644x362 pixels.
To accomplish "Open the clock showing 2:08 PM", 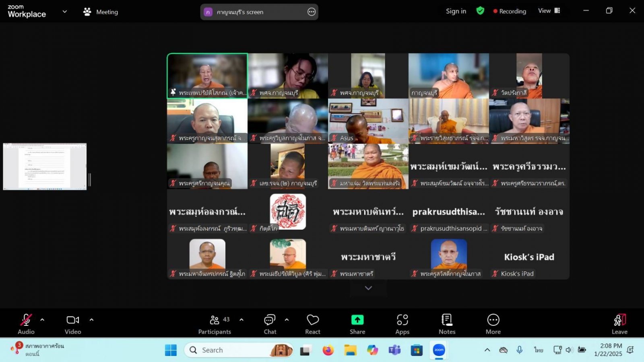I will tap(608, 350).
